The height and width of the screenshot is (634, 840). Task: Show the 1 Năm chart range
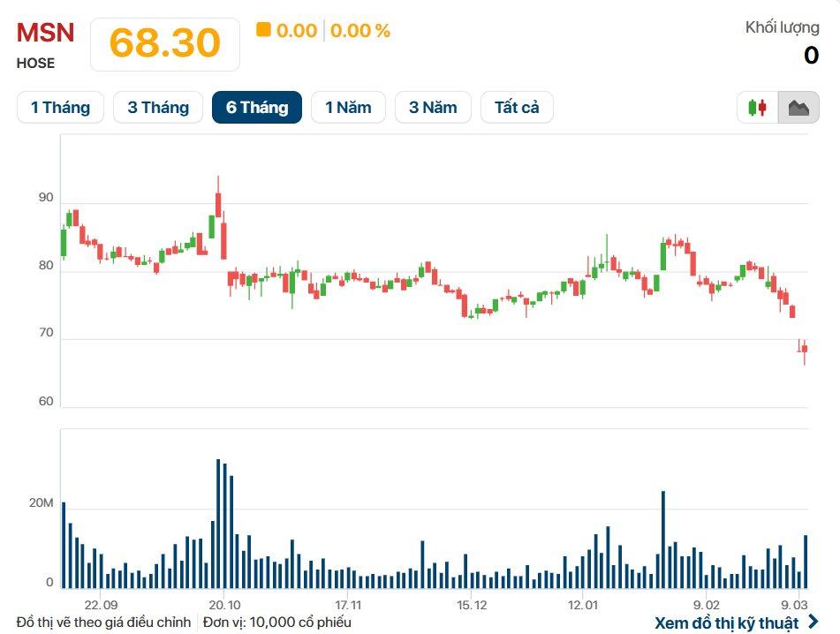click(348, 108)
